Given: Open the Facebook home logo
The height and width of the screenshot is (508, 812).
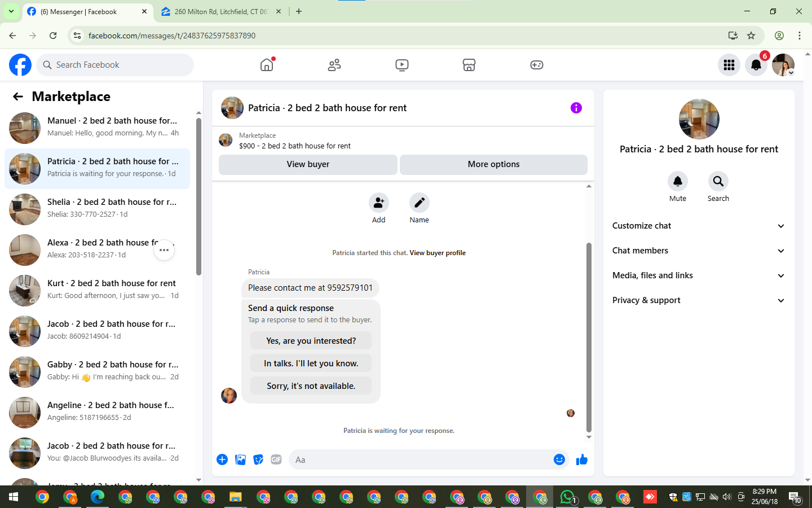Looking at the screenshot, I should point(20,65).
